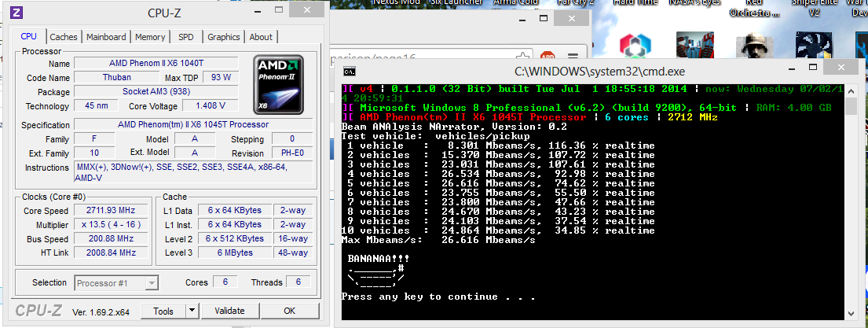The image size is (868, 328).
Task: Open the Graphics tab
Action: 224,37
